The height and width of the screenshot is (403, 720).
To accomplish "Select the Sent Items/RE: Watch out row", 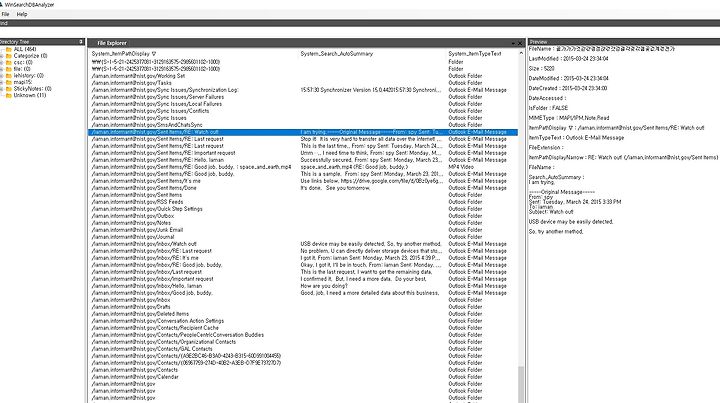I will coord(303,132).
